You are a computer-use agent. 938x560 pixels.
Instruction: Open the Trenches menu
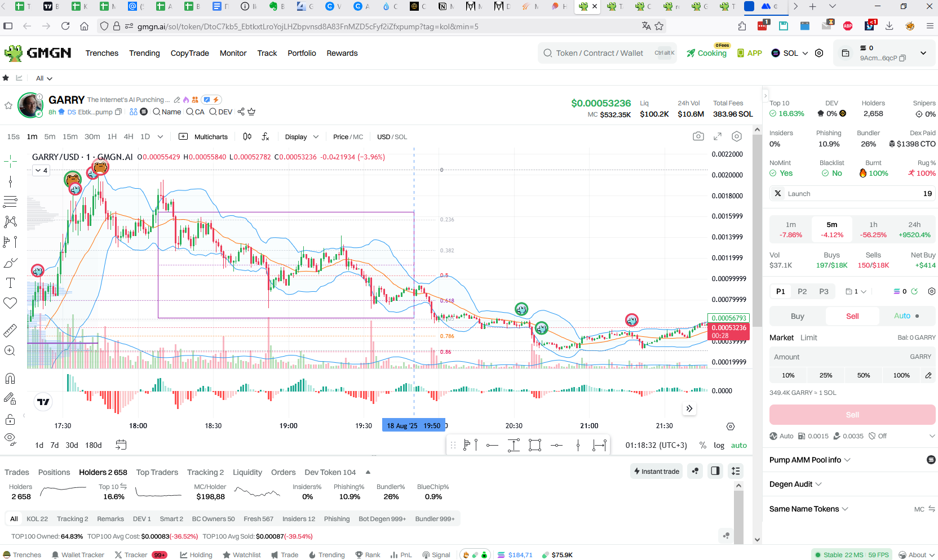tap(102, 53)
